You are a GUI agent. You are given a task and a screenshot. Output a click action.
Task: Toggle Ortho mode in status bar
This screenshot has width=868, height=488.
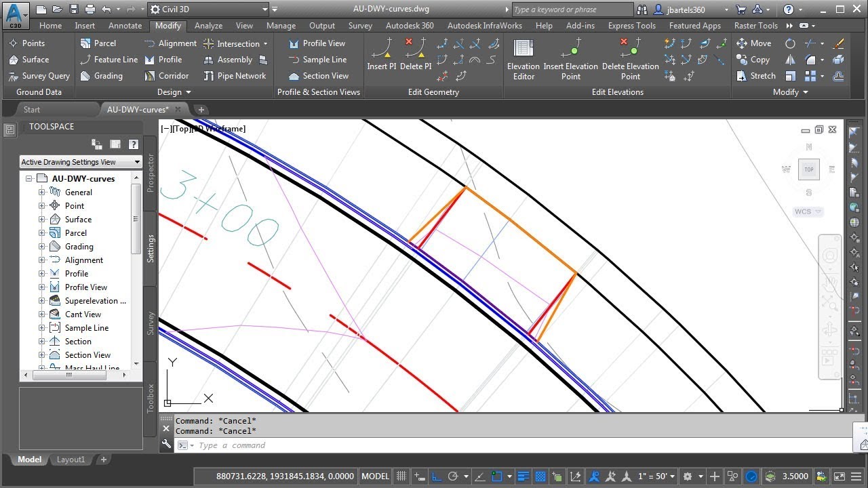point(437,476)
